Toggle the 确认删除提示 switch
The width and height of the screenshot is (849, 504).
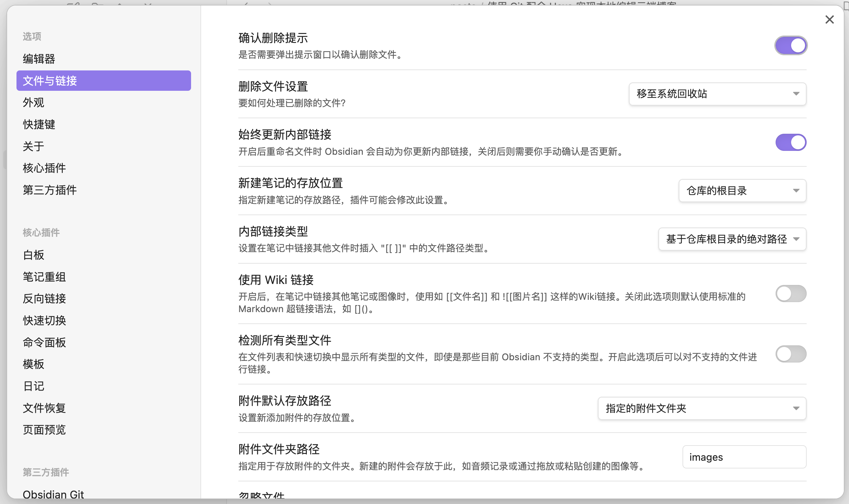pyautogui.click(x=790, y=46)
